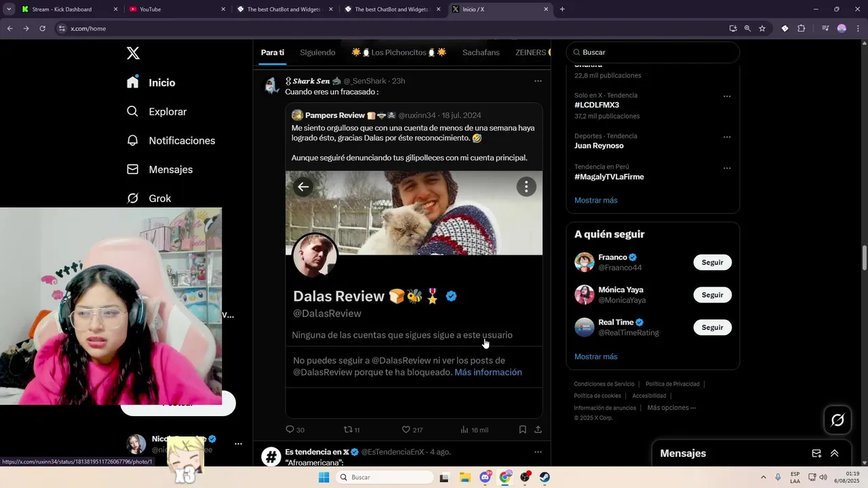Open new browser tab
The height and width of the screenshot is (488, 868).
[562, 9]
